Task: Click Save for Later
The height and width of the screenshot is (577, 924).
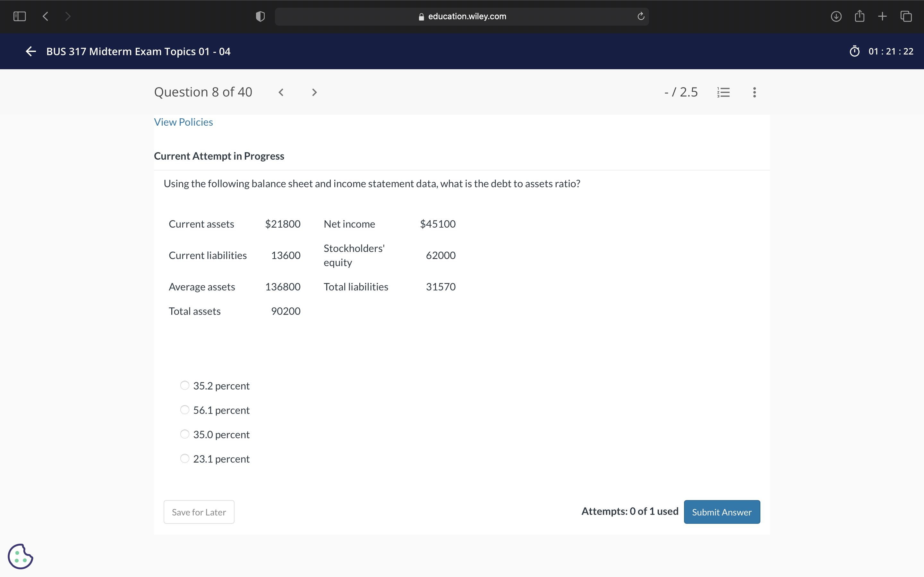Action: point(199,512)
